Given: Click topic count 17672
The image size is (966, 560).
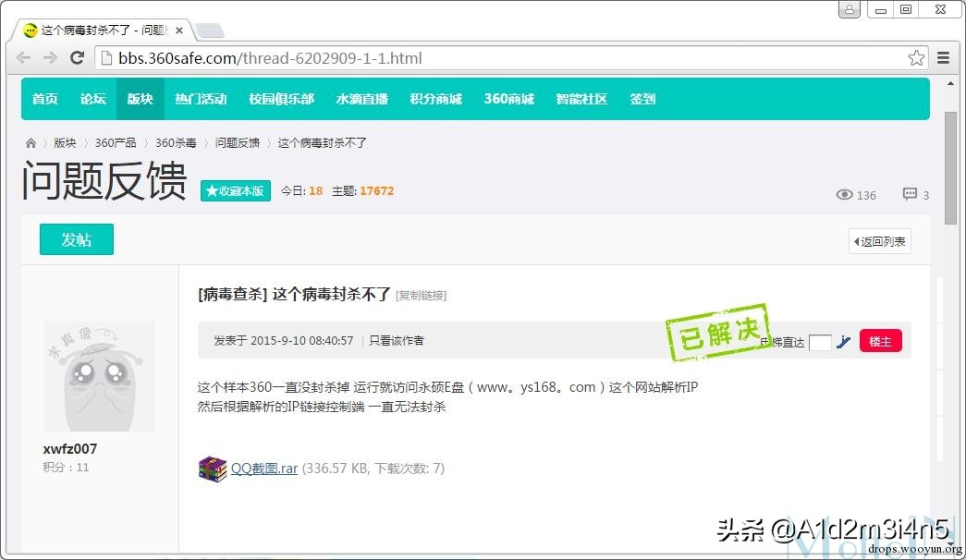Looking at the screenshot, I should click(377, 191).
